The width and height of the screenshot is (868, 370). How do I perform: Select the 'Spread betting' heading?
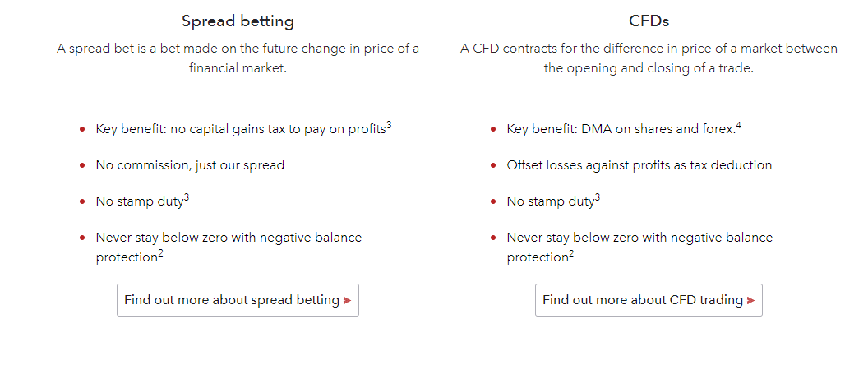click(238, 21)
